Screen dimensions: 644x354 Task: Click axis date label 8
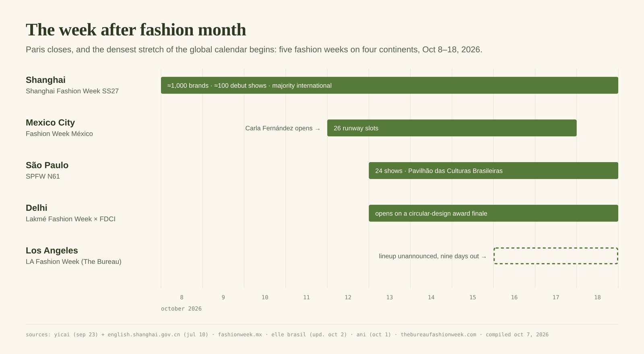[x=182, y=297]
